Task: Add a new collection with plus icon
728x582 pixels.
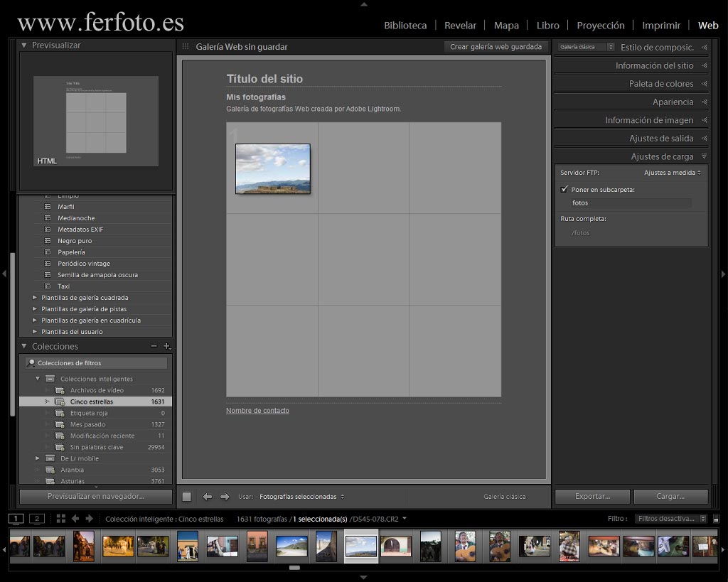Action: click(x=166, y=346)
